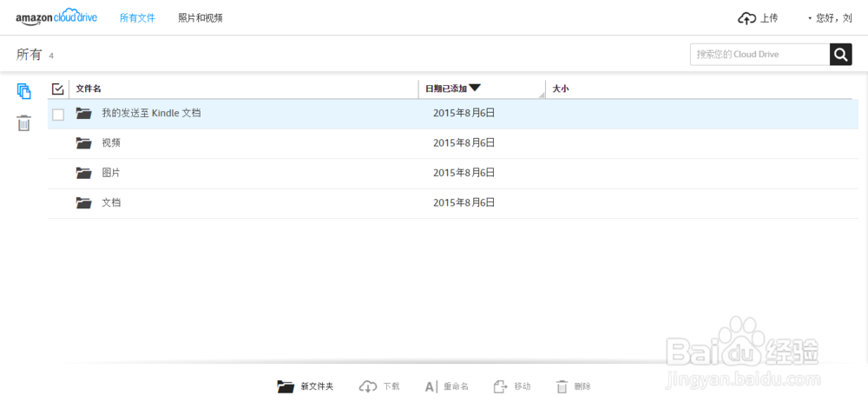Switch to 照片和视频 tab
868x409 pixels.
[x=201, y=18]
